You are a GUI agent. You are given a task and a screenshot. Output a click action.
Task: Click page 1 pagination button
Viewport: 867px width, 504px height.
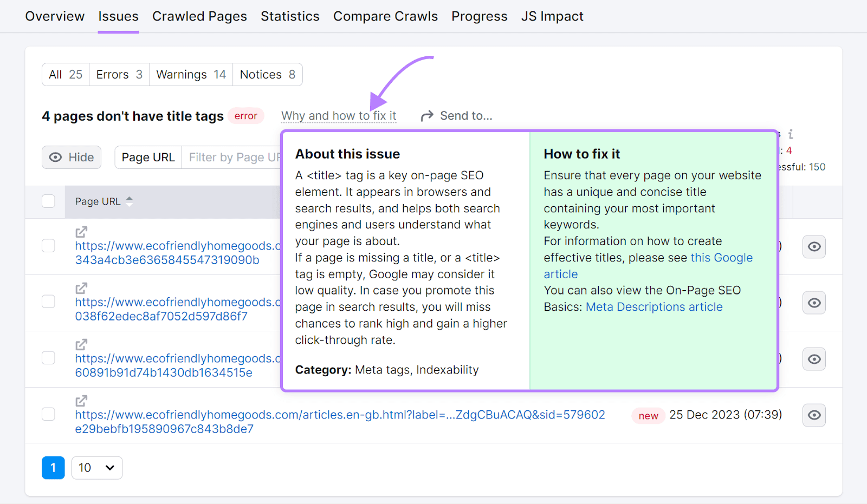click(x=53, y=468)
